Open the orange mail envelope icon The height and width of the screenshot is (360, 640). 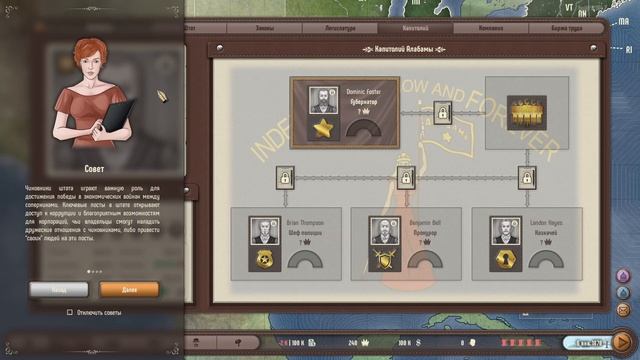[x=623, y=310]
